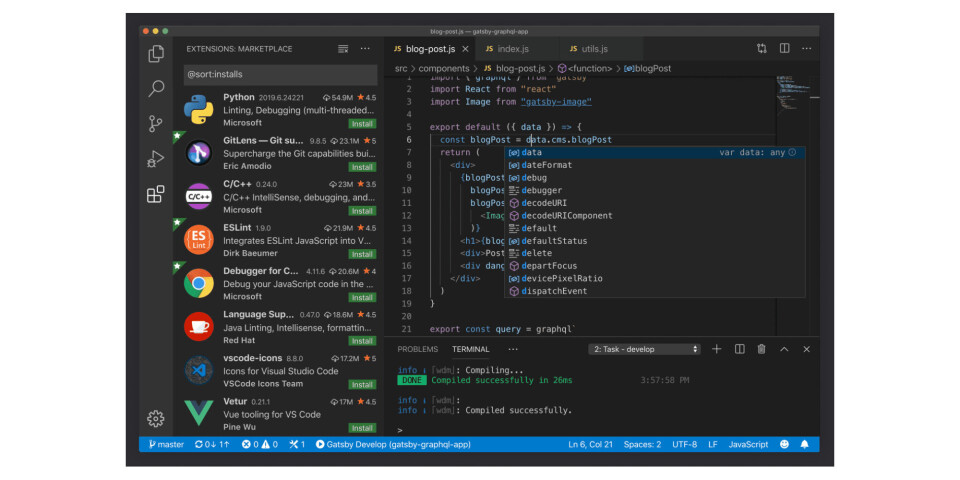Click Ln 6, Col 21 in status bar
The width and height of the screenshot is (960, 480).
click(x=590, y=444)
